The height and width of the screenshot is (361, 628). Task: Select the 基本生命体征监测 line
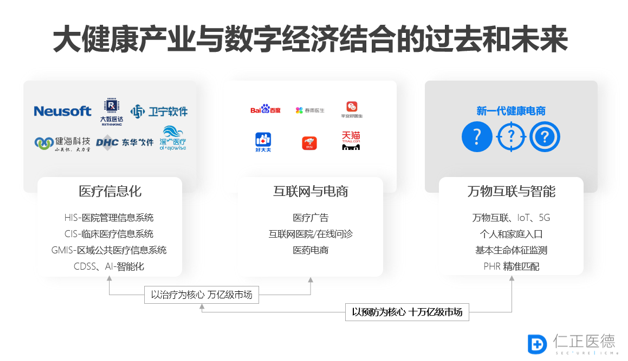(x=511, y=250)
